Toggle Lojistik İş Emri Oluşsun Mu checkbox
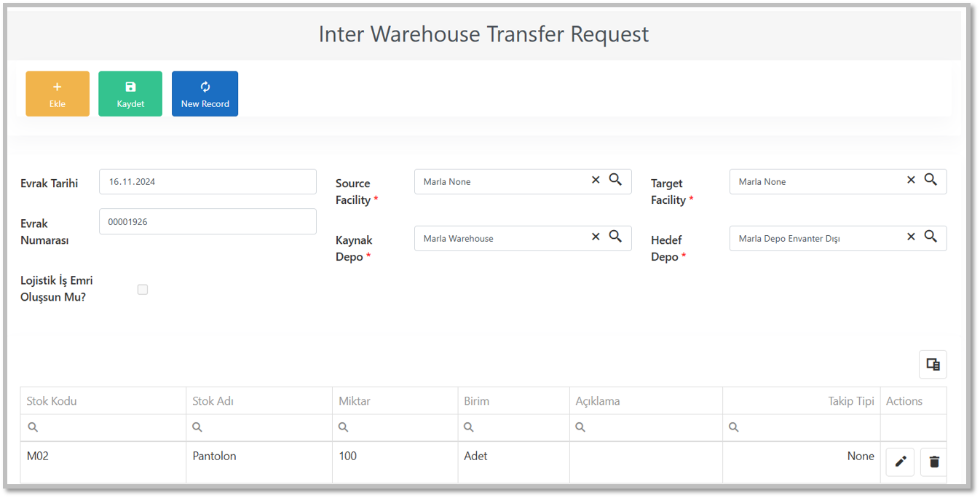The height and width of the screenshot is (498, 980). pos(143,290)
